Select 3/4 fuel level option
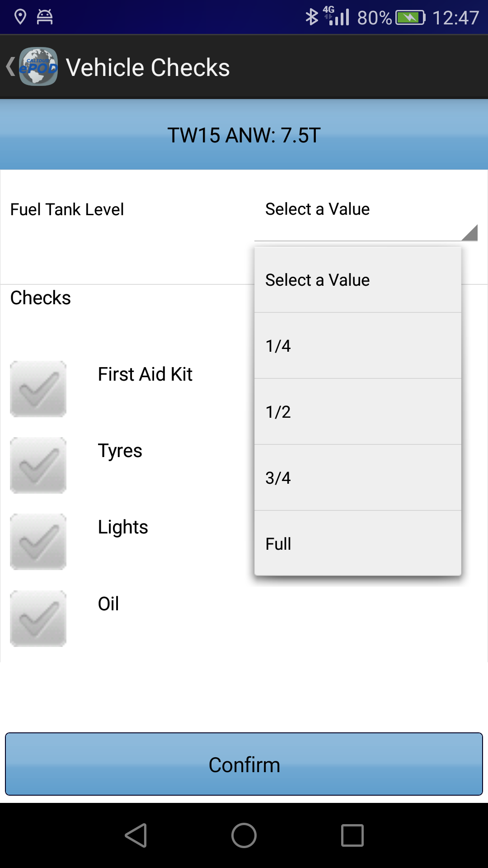Image resolution: width=488 pixels, height=868 pixels. (358, 478)
